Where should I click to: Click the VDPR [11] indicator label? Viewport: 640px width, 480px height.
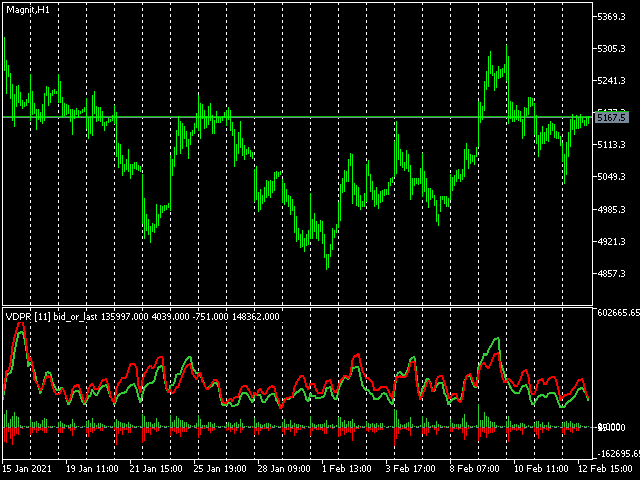[x=28, y=317]
